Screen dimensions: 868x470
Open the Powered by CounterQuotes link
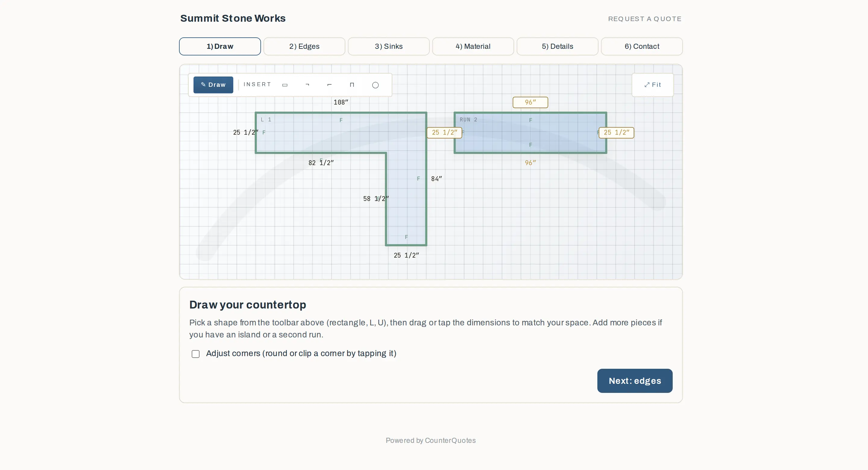[431, 440]
